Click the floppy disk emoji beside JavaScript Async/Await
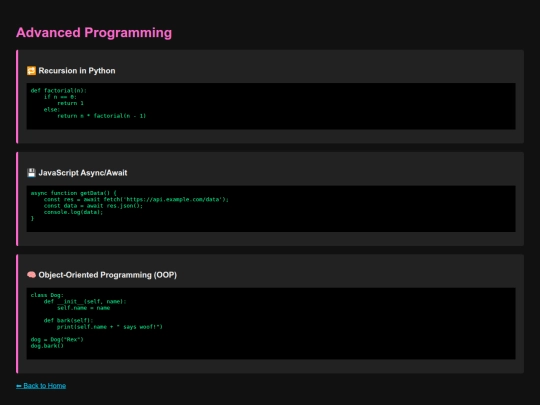 31,173
